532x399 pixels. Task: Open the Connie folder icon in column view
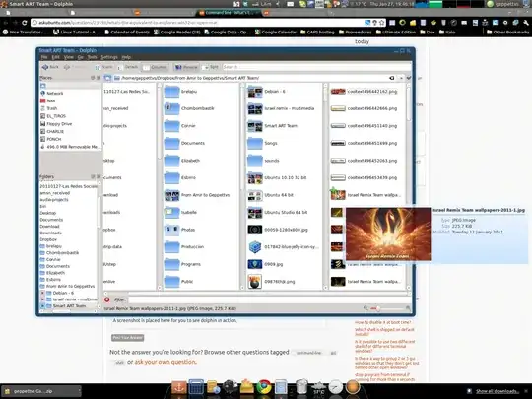coord(172,126)
